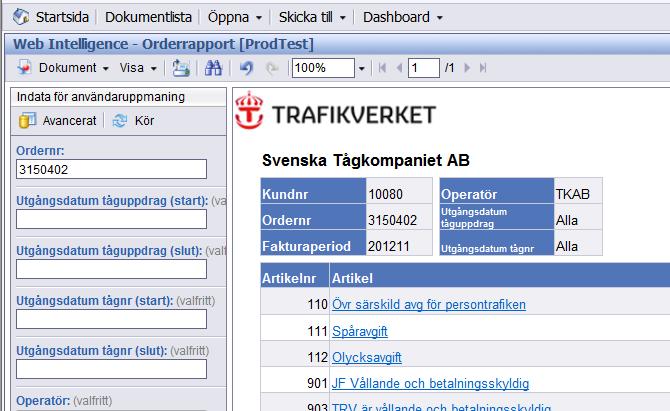Screen dimensions: 670x411
Task: Click the page number field
Action: coord(423,68)
